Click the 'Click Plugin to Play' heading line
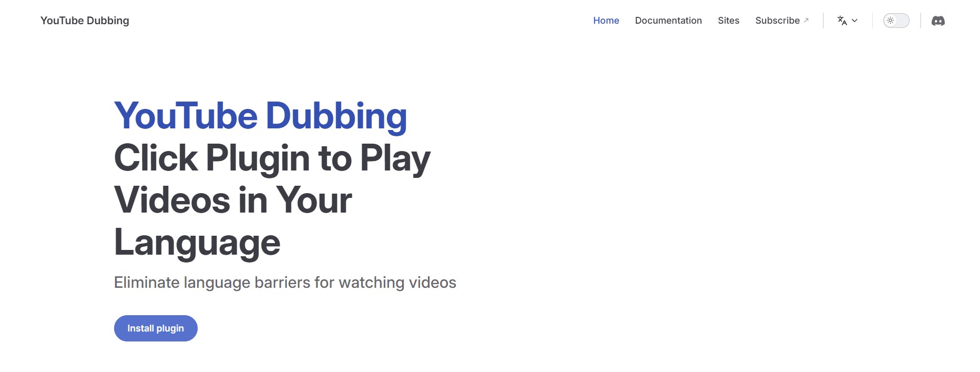 (x=272, y=158)
